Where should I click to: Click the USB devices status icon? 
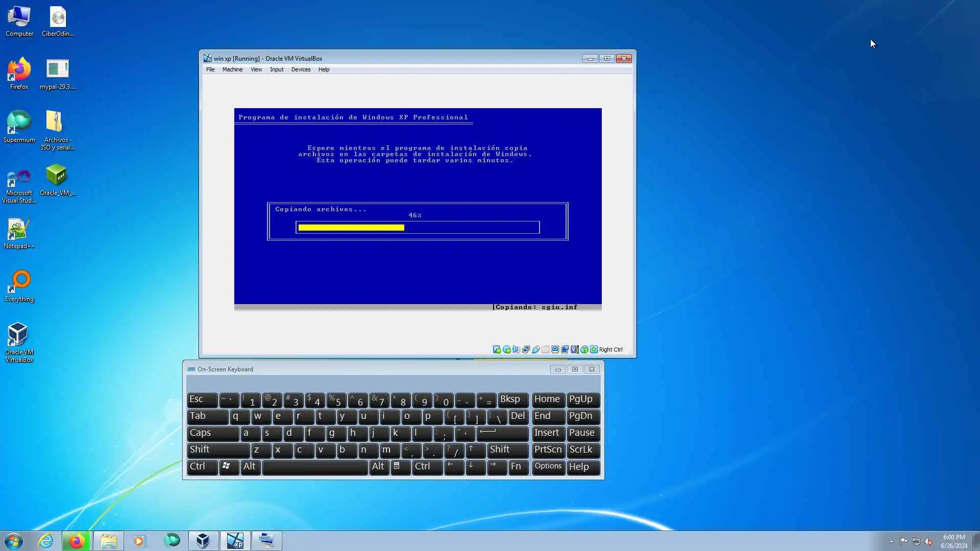[535, 349]
